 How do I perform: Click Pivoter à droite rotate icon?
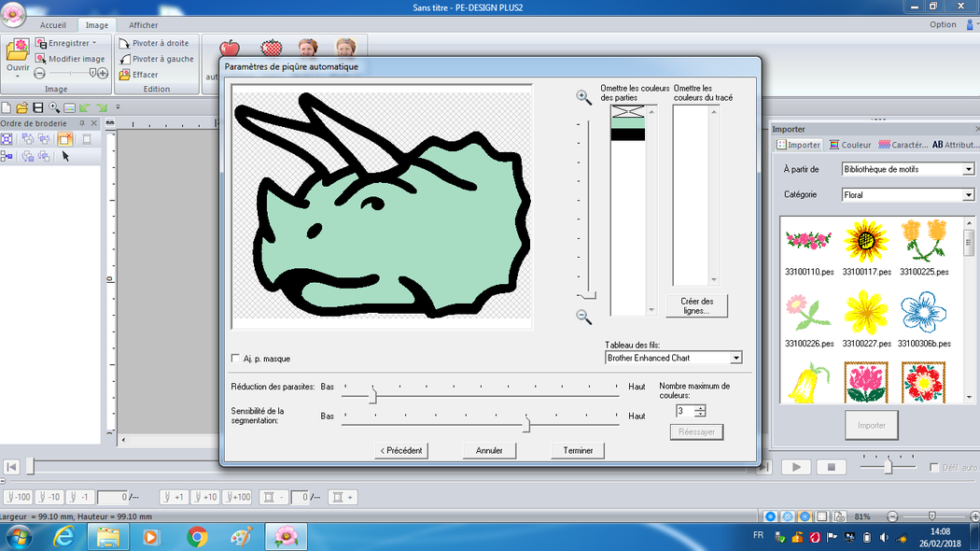[125, 43]
